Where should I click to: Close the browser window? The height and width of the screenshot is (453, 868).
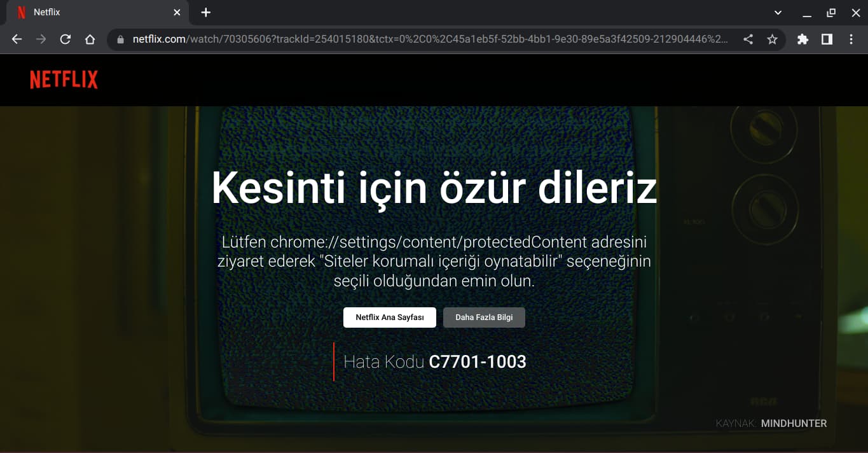click(855, 12)
